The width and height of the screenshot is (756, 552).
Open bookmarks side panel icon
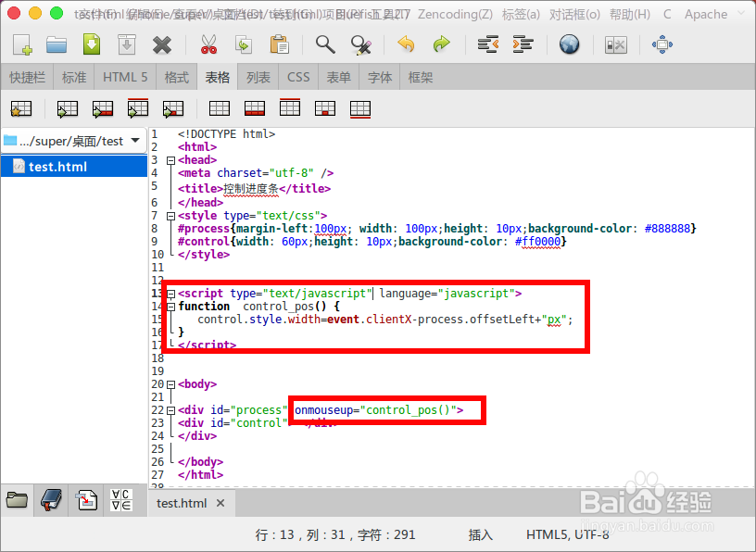52,499
